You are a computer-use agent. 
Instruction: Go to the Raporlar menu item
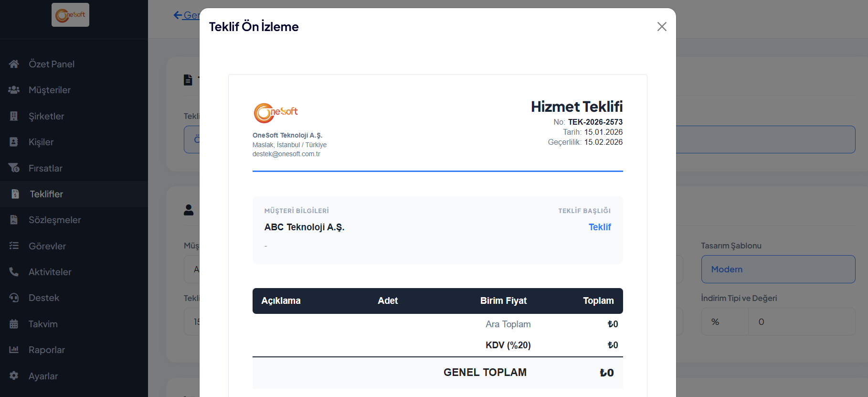[x=47, y=350]
